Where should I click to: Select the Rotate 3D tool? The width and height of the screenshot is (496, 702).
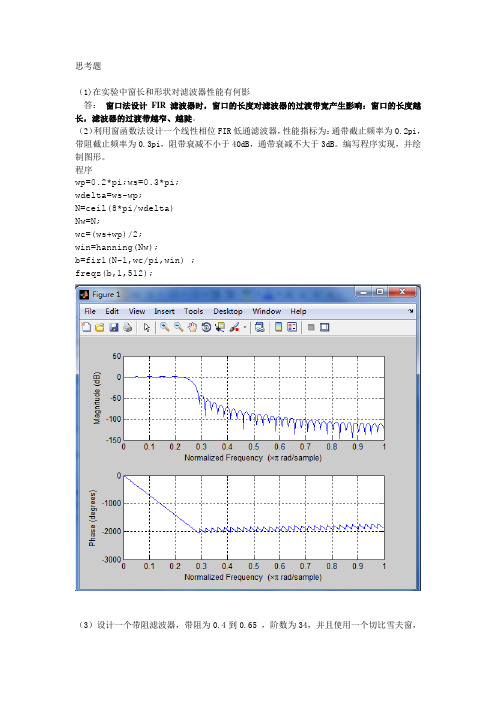pyautogui.click(x=206, y=327)
